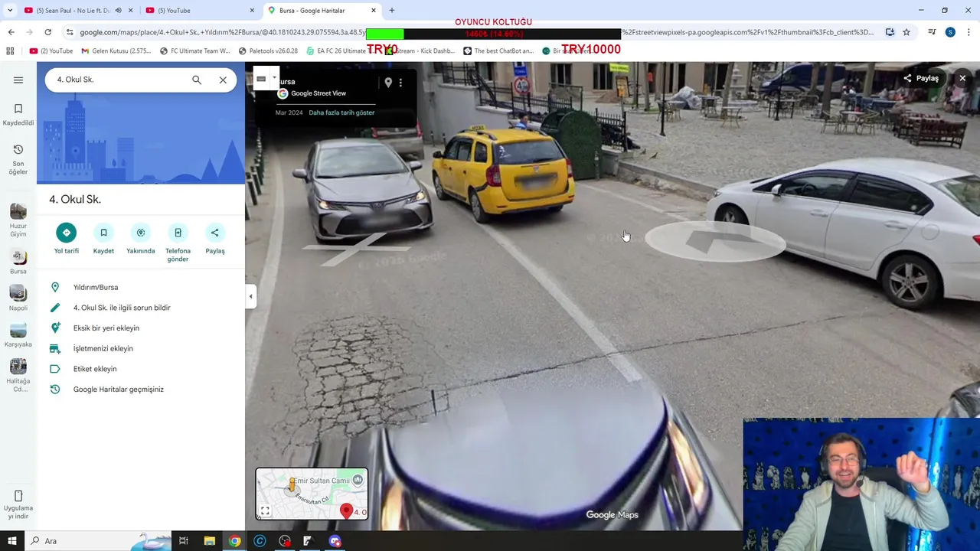The height and width of the screenshot is (551, 980).
Task: Open the (2) YouTube bookmark
Action: [51, 51]
